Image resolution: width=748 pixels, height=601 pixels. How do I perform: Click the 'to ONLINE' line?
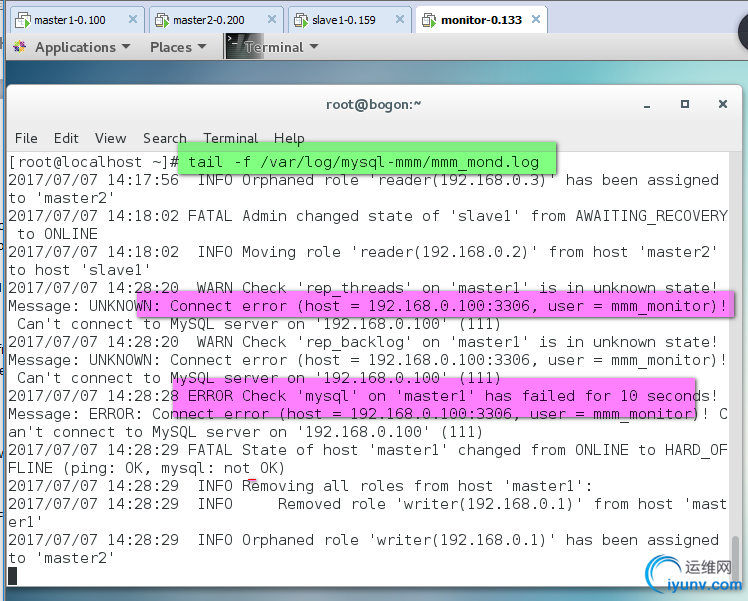click(57, 234)
